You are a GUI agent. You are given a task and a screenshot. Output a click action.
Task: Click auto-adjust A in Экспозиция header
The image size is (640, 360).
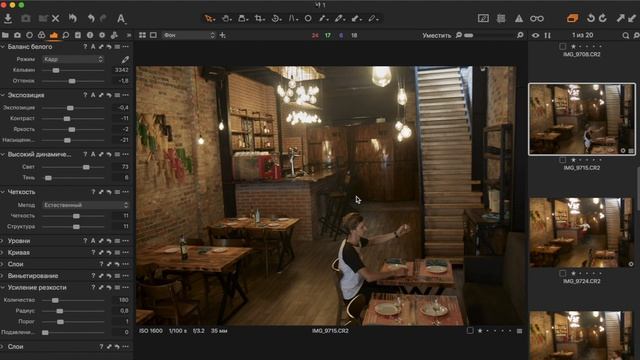pyautogui.click(x=93, y=95)
